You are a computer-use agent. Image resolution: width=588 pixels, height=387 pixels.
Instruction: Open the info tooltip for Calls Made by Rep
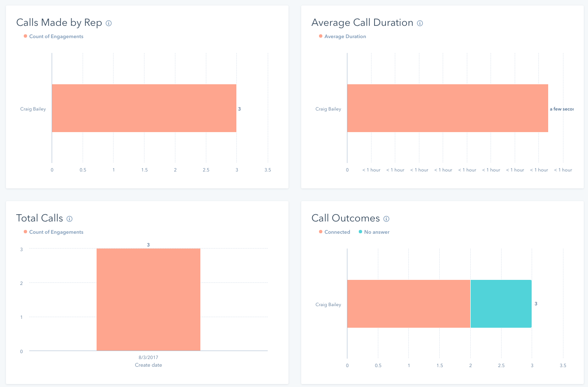[109, 23]
